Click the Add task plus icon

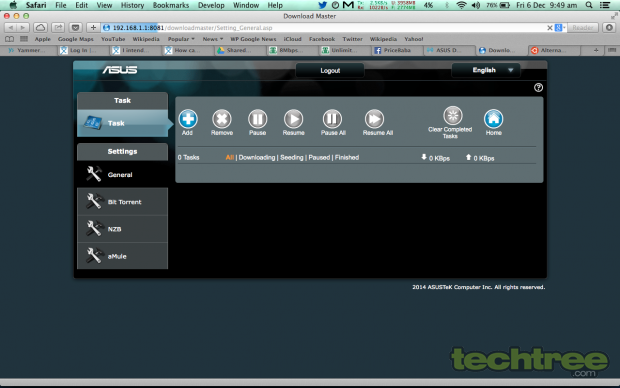click(188, 119)
